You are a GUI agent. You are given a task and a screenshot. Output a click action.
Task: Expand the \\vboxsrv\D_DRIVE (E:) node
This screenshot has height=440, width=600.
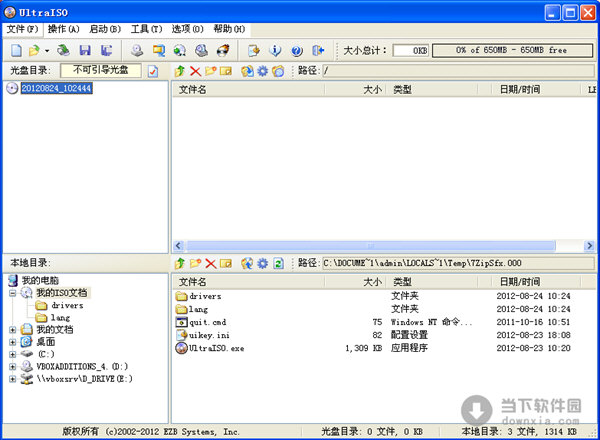pos(13,379)
